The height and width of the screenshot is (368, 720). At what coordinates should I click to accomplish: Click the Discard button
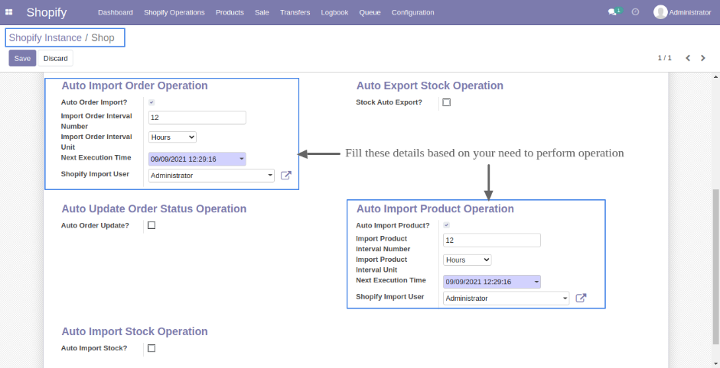56,58
